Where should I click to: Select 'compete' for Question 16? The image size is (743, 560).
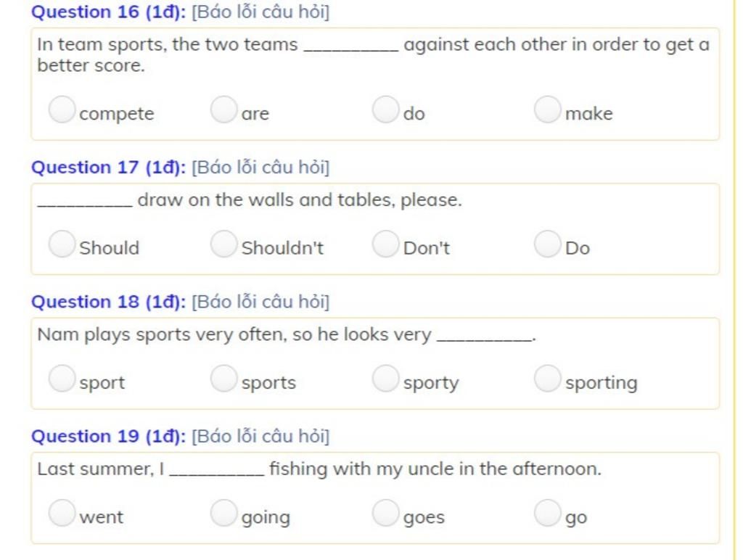tap(62, 110)
